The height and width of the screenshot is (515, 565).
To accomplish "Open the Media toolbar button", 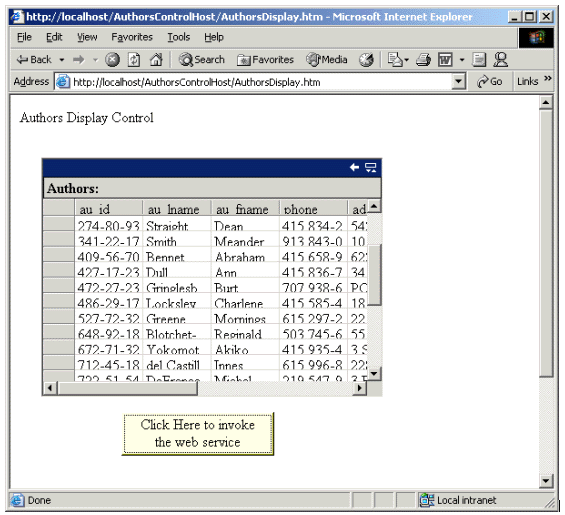I will coord(327,59).
